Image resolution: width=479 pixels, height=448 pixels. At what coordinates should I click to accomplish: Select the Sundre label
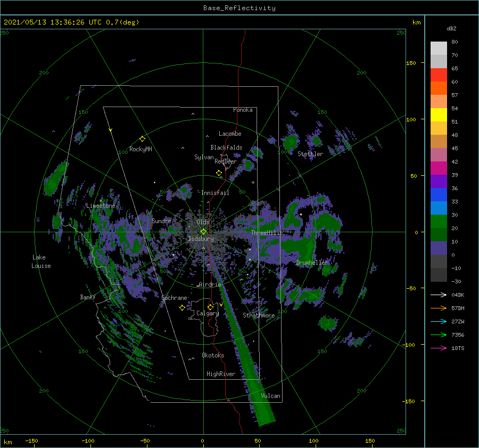[161, 221]
